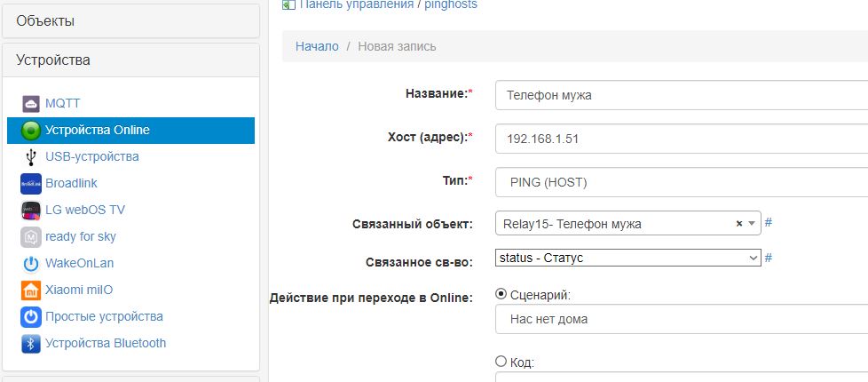Screen dimensions: 868x382
Task: Click the ready for sky icon
Action: point(31,236)
